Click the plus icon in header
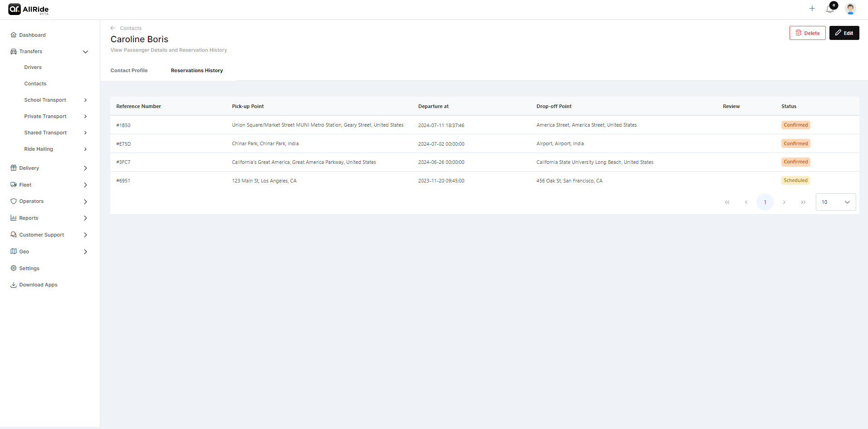The width and height of the screenshot is (868, 429). click(x=812, y=9)
